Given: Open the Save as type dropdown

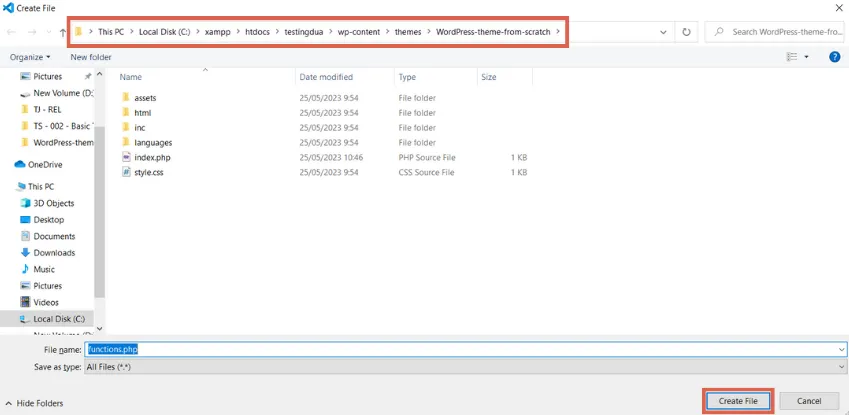Looking at the screenshot, I should (465, 367).
